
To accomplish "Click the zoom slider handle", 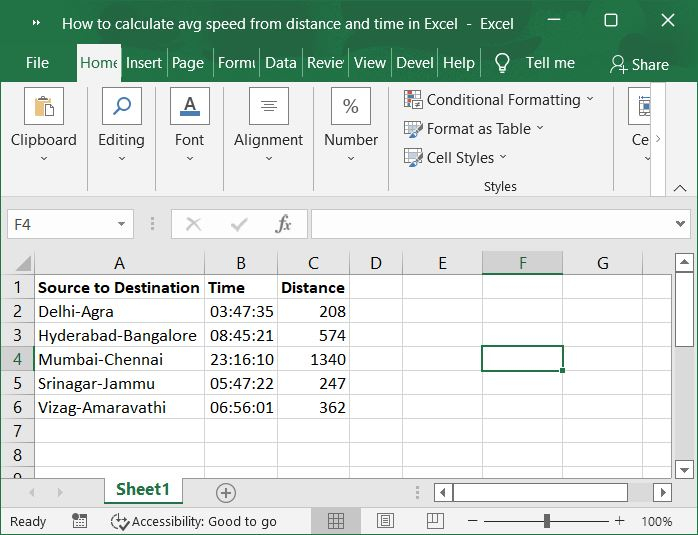I will tap(546, 521).
